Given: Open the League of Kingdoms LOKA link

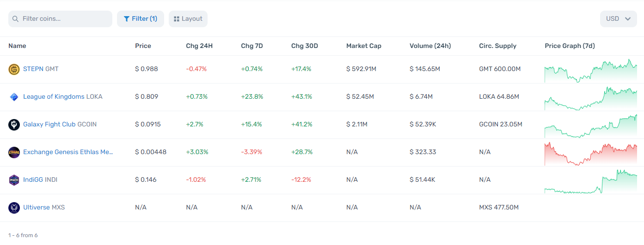Looking at the screenshot, I should (x=63, y=96).
